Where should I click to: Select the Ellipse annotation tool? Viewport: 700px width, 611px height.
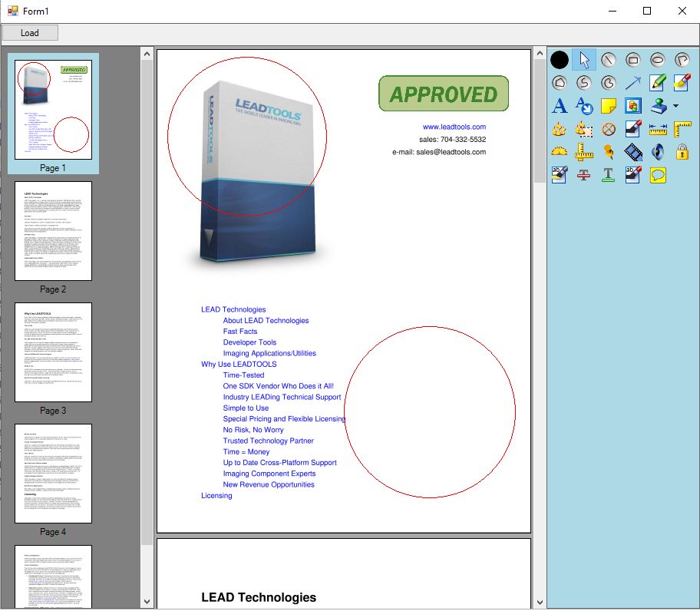click(658, 60)
